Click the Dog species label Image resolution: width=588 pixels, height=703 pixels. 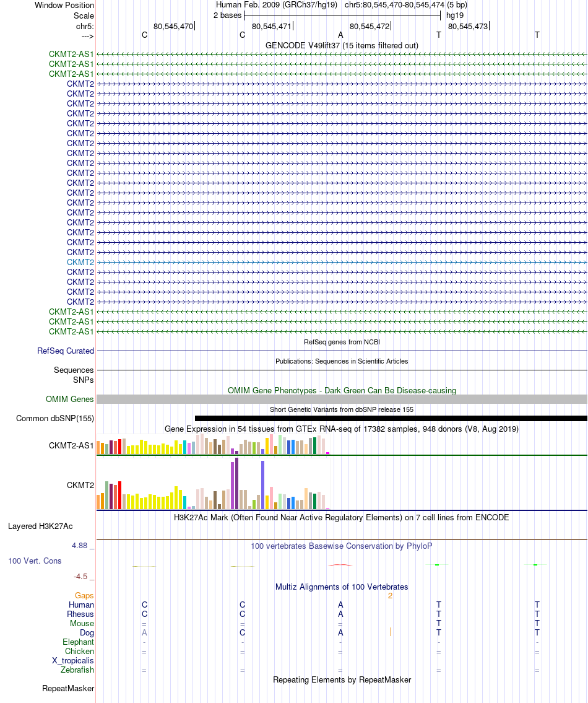87,633
